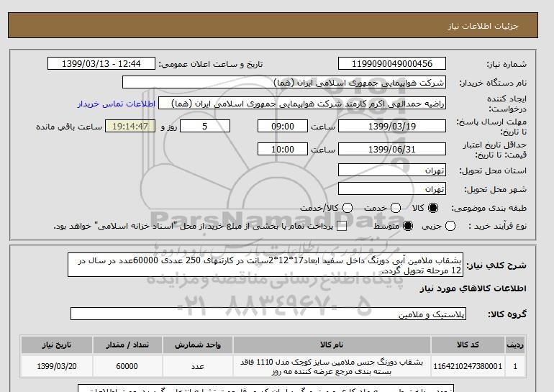This screenshot has height=392, width=554.
Task: Click the deadline time field 09:00
Action: tap(282, 126)
